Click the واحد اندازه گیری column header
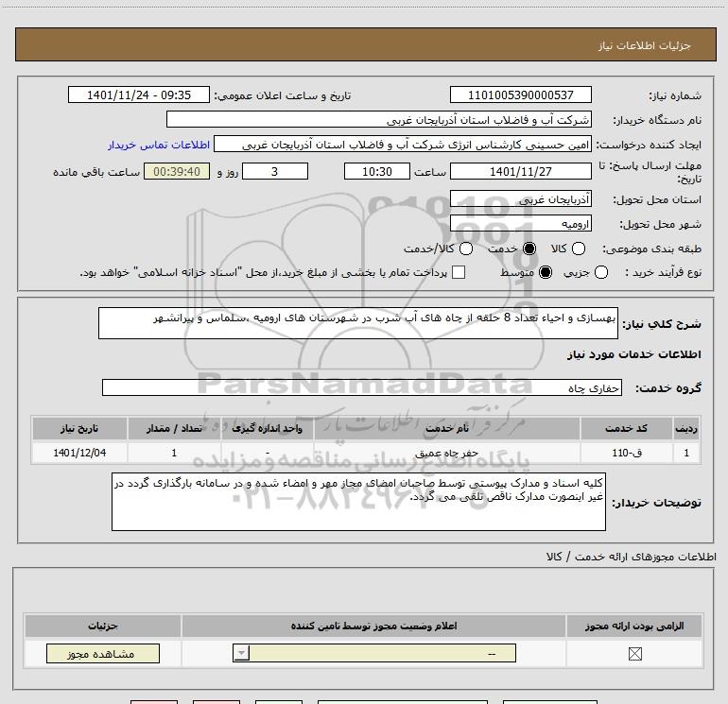The height and width of the screenshot is (704, 728). [x=267, y=428]
